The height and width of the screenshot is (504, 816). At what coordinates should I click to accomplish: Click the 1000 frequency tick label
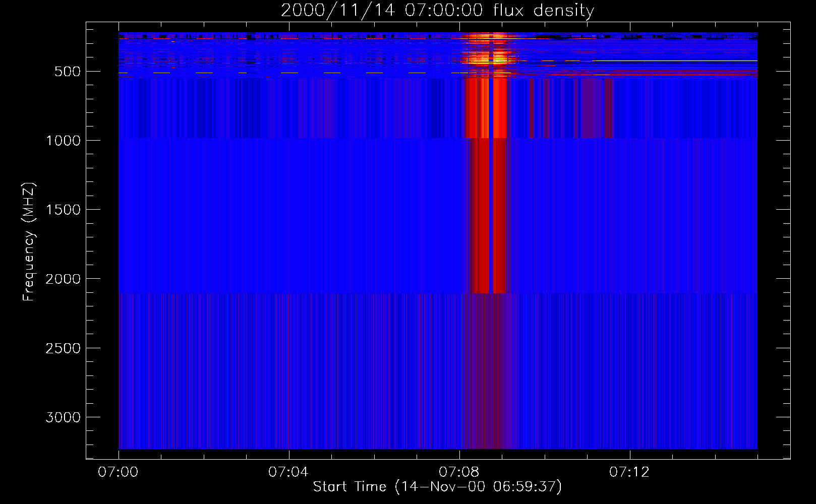(x=63, y=141)
